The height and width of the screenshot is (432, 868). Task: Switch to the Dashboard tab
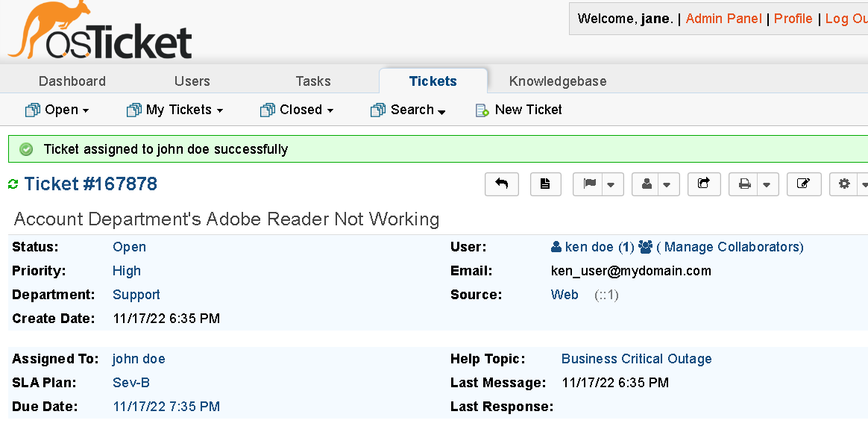point(72,81)
